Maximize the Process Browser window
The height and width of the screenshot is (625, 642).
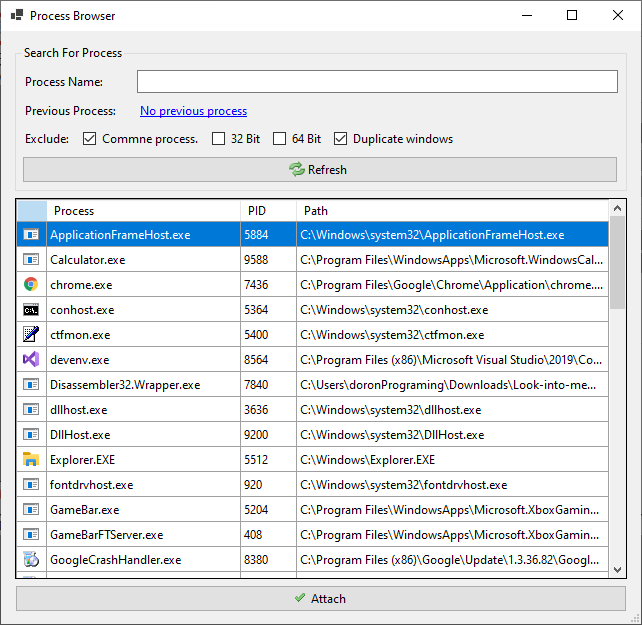click(572, 16)
